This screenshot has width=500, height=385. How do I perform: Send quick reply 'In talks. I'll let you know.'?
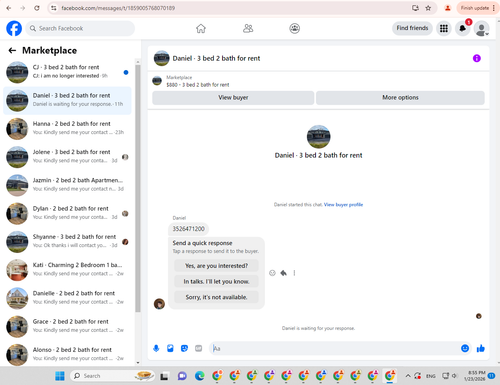(216, 281)
